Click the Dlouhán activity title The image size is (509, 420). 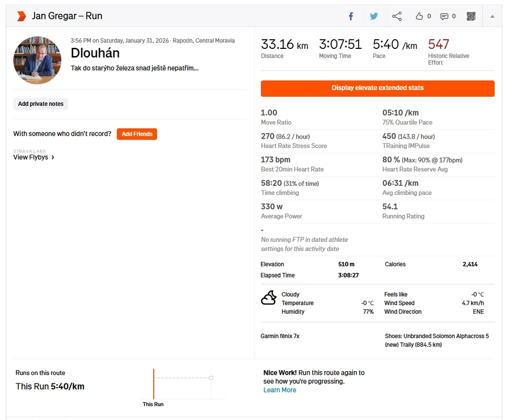95,53
